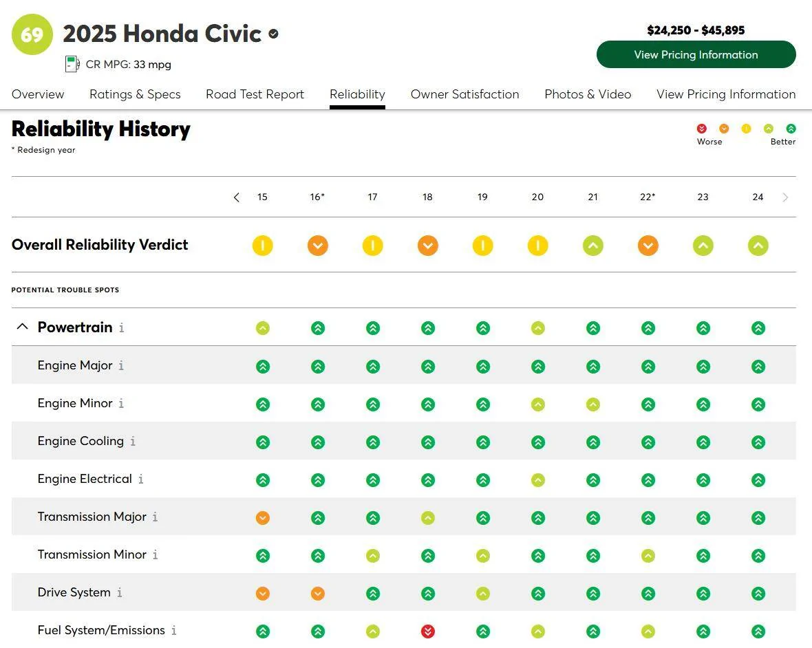Open the Photos & Video tab
Image resolution: width=812 pixels, height=648 pixels.
[x=588, y=94]
